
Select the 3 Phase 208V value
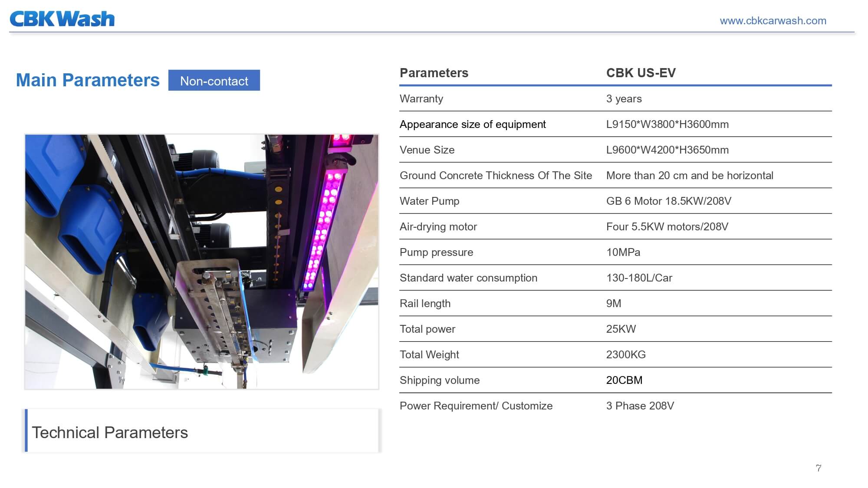click(x=640, y=406)
